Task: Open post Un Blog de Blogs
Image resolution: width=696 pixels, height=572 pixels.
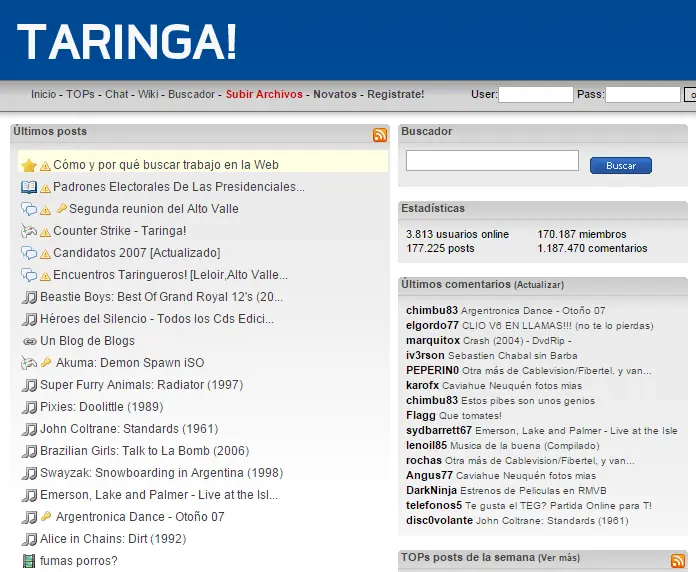Action: coord(87,341)
